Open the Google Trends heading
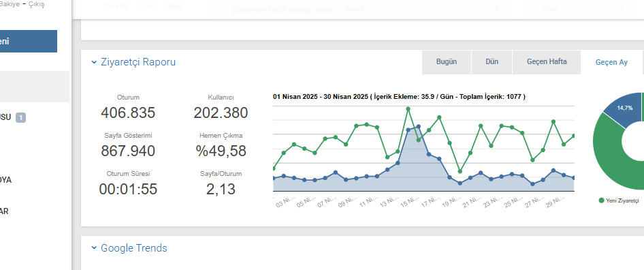The height and width of the screenshot is (270, 644). [x=134, y=248]
